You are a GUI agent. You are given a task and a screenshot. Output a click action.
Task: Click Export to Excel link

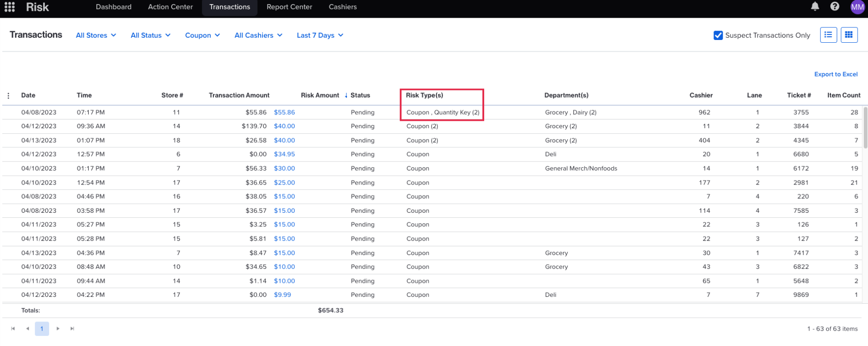[x=835, y=74]
